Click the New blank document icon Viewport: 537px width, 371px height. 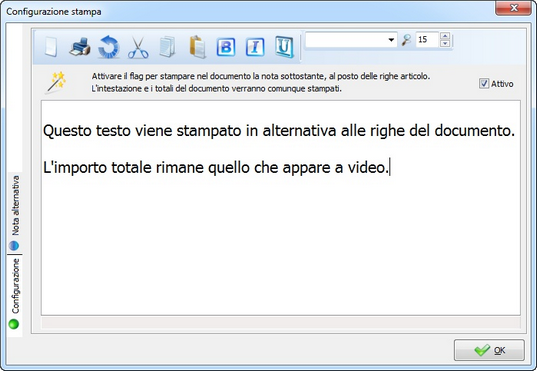coord(51,47)
